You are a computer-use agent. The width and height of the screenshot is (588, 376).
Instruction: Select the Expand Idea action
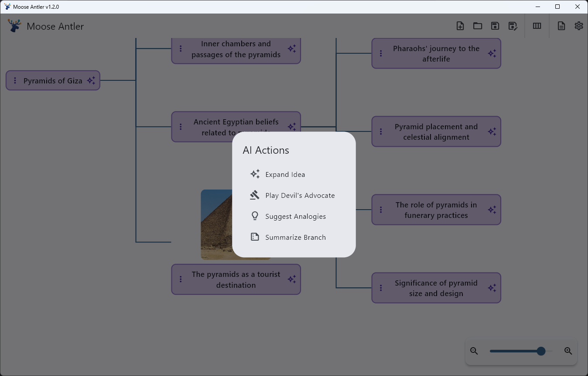tap(294, 174)
